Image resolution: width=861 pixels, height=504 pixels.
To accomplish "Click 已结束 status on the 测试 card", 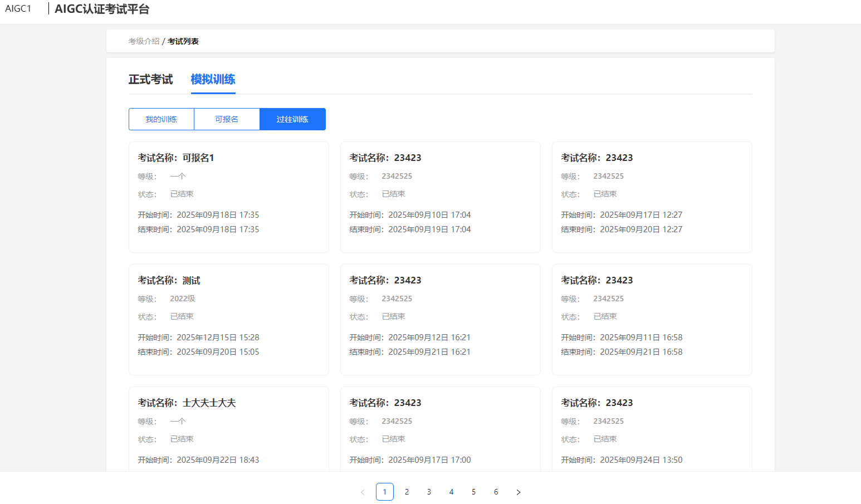I will [x=182, y=316].
